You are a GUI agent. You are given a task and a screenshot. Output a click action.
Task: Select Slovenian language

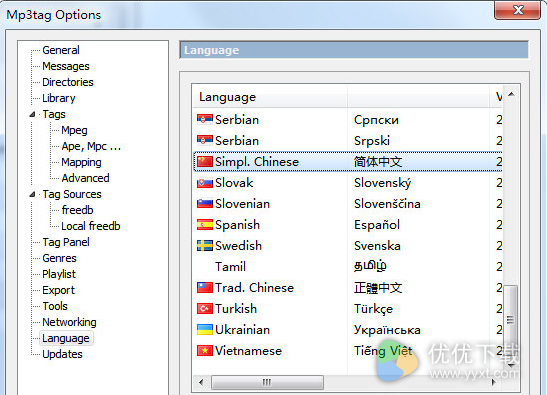coord(347,204)
